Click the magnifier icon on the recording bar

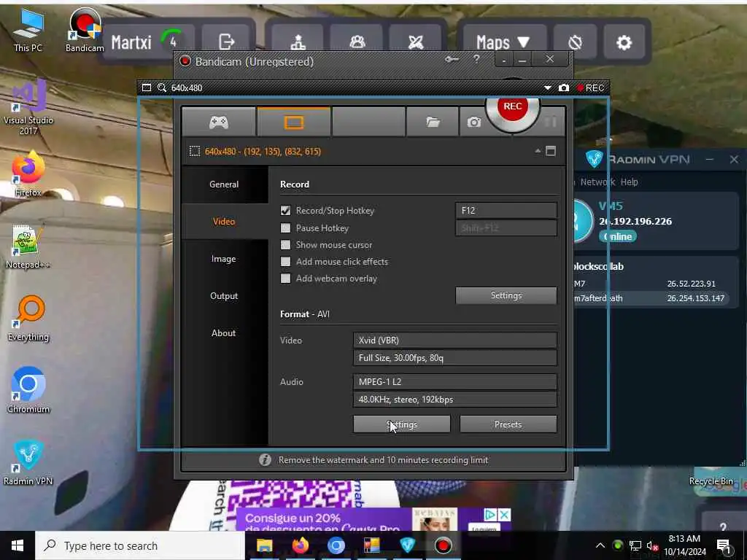(x=162, y=87)
